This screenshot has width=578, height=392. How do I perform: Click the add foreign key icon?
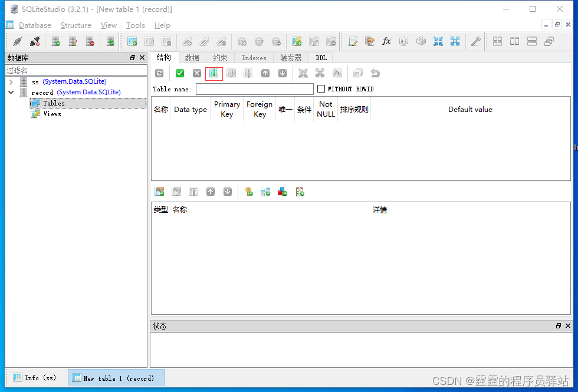[265, 192]
